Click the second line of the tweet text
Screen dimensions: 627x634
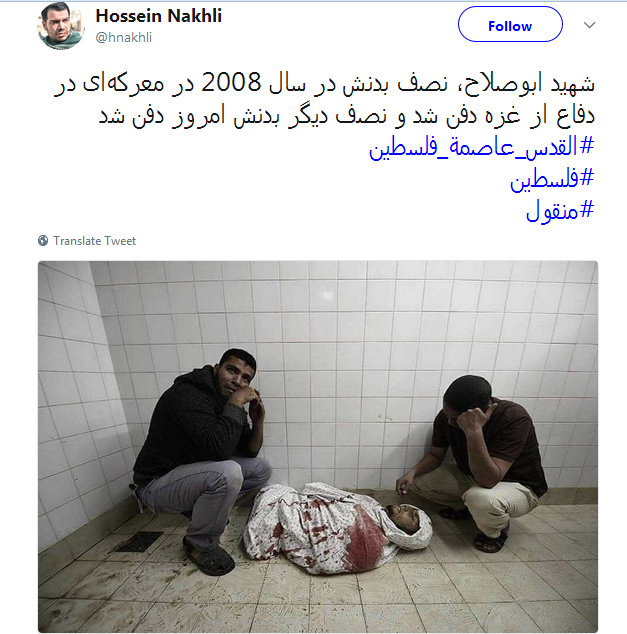click(x=346, y=116)
